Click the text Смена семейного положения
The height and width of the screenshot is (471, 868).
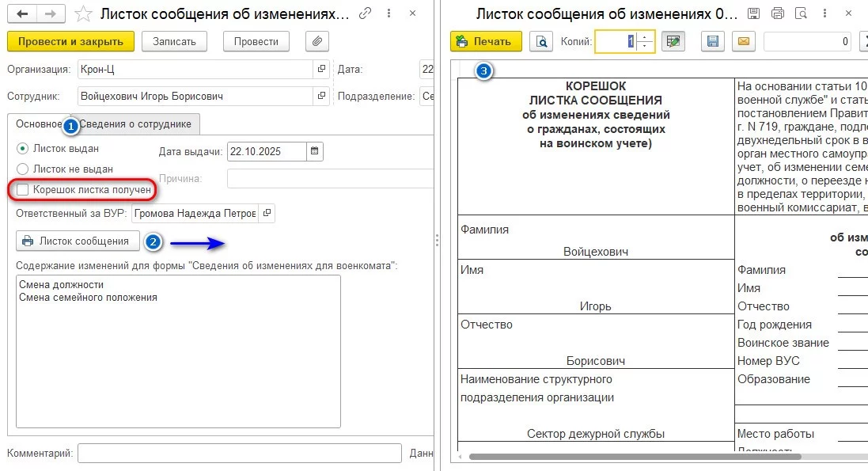tap(88, 298)
